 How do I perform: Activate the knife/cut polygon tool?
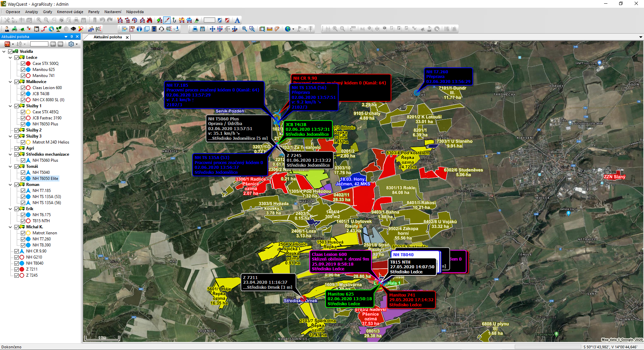167,20
